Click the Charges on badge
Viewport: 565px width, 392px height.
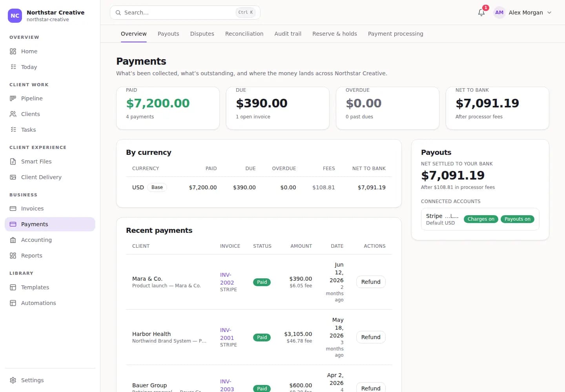pyautogui.click(x=481, y=219)
